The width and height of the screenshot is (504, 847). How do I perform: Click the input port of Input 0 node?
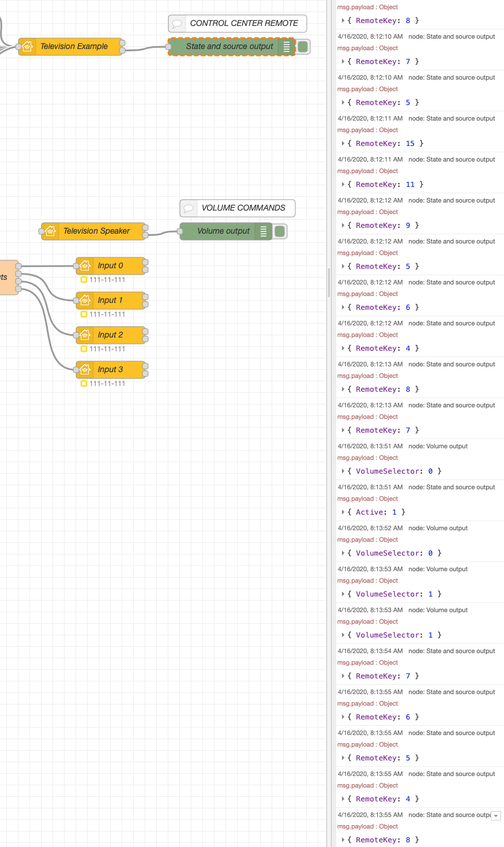pos(76,266)
